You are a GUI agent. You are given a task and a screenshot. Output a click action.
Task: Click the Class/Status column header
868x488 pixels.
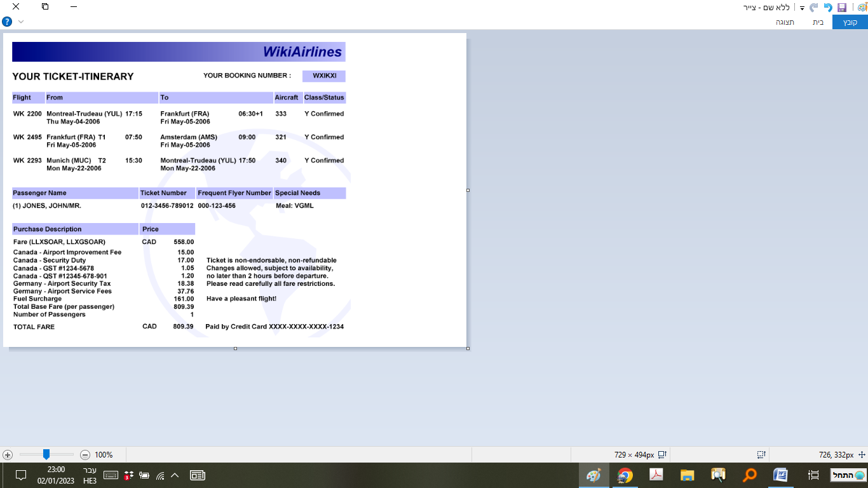pos(324,98)
